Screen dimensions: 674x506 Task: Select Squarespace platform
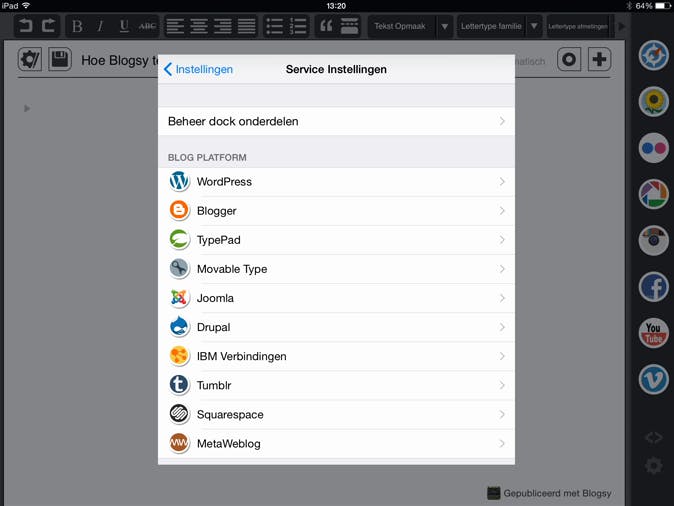pos(336,414)
